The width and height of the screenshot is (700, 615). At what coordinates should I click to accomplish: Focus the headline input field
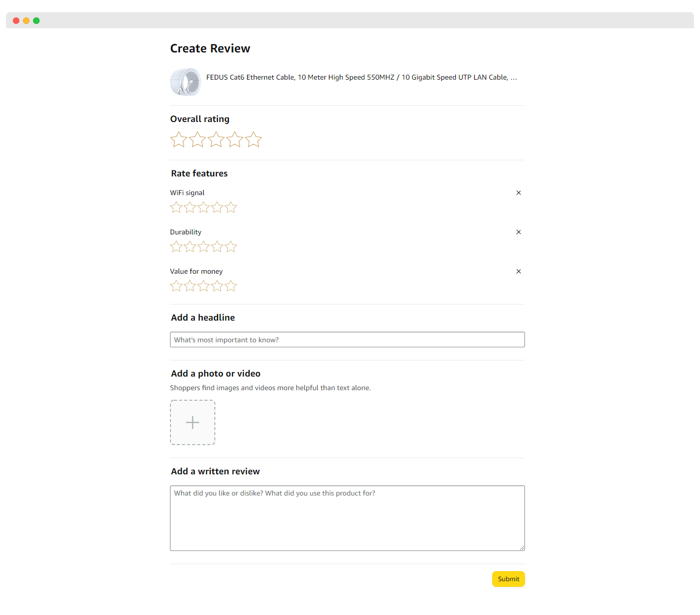[347, 339]
